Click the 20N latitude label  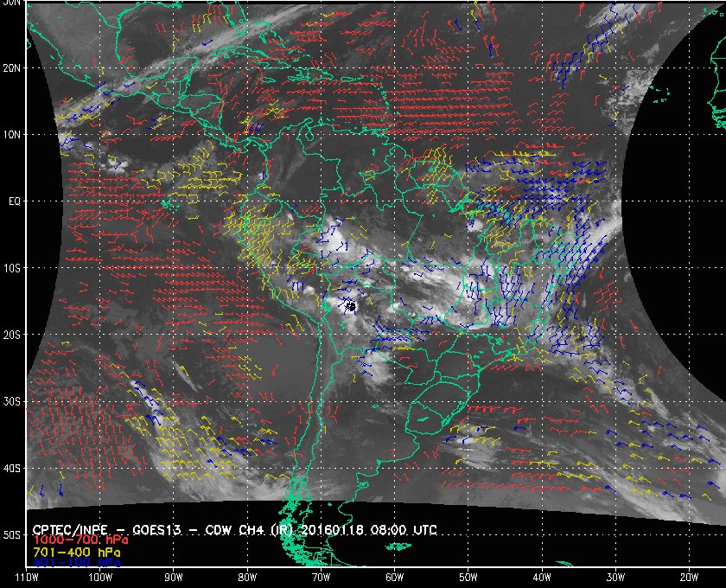point(12,68)
